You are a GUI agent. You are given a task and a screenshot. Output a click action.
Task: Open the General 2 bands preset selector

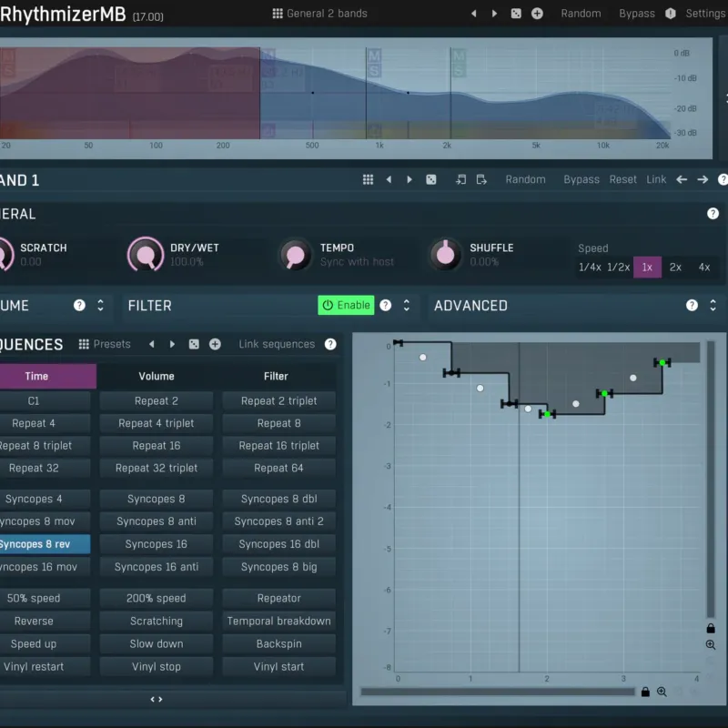click(x=320, y=14)
